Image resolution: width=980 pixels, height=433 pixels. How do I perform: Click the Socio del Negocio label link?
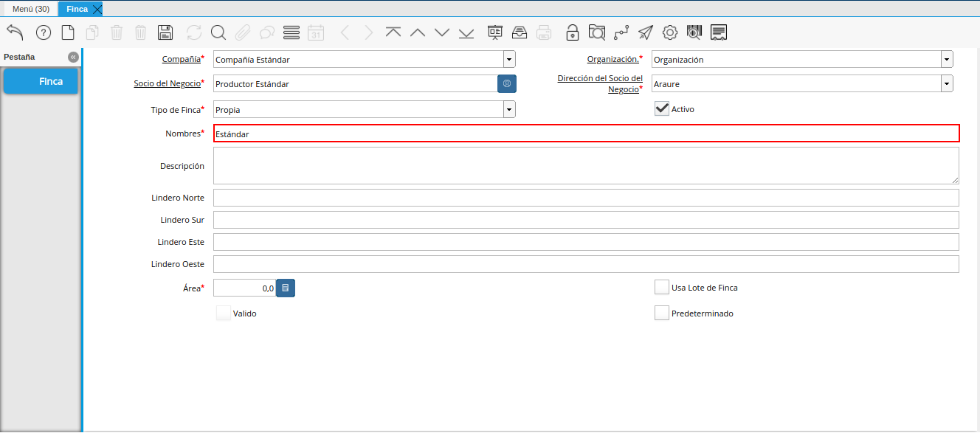(x=167, y=83)
